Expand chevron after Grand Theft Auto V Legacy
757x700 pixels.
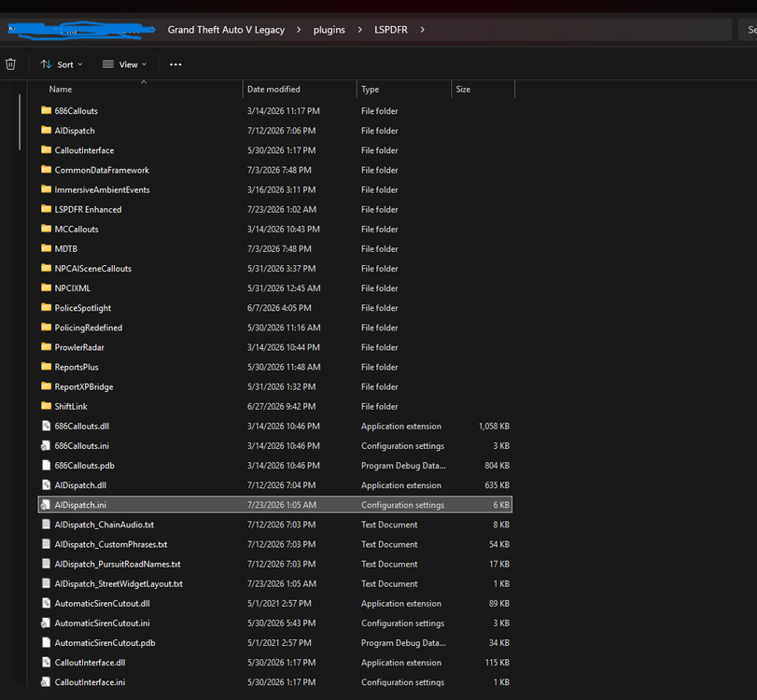click(299, 30)
